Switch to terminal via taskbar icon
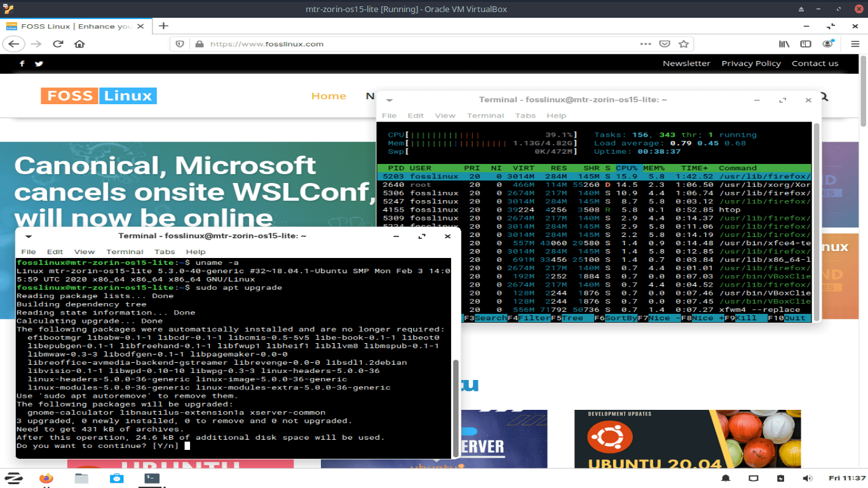The height and width of the screenshot is (488, 868). (152, 478)
